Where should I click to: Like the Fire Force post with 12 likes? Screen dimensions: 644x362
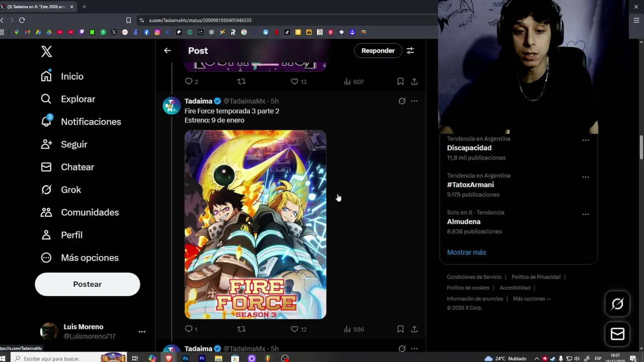tap(298, 329)
